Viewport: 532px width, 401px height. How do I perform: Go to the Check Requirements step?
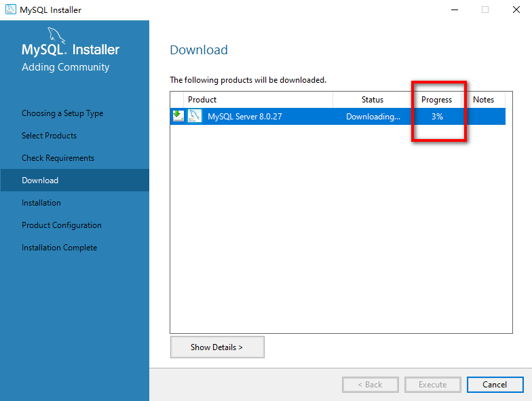click(58, 158)
